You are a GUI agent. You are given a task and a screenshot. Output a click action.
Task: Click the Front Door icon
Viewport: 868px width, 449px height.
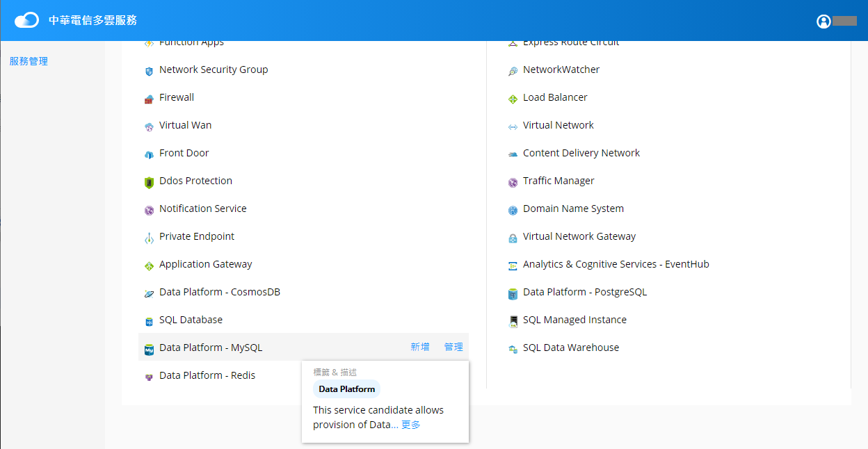coord(149,154)
